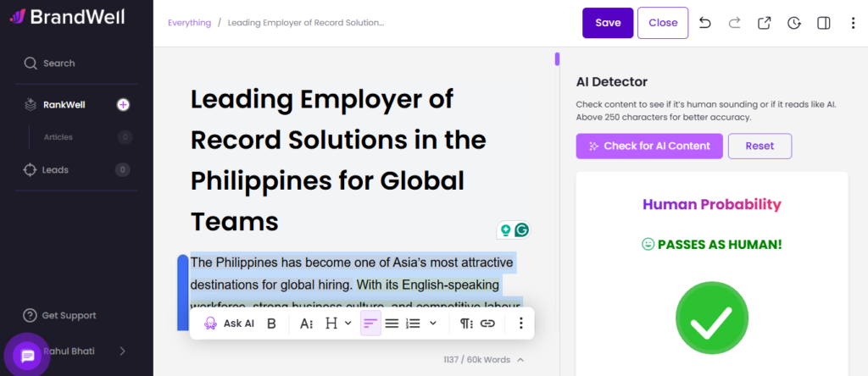The image size is (868, 376).
Task: Open version history clock icon
Action: point(793,23)
